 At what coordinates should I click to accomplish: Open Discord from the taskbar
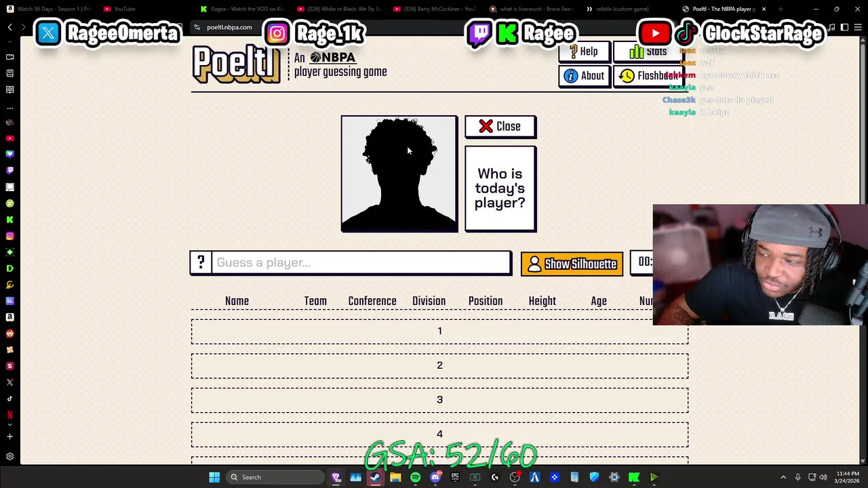[x=435, y=477]
